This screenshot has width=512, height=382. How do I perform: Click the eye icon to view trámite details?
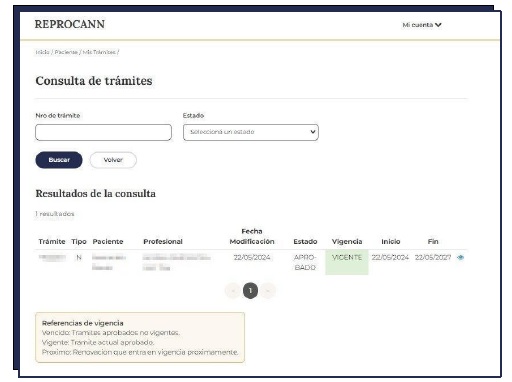pos(460,257)
